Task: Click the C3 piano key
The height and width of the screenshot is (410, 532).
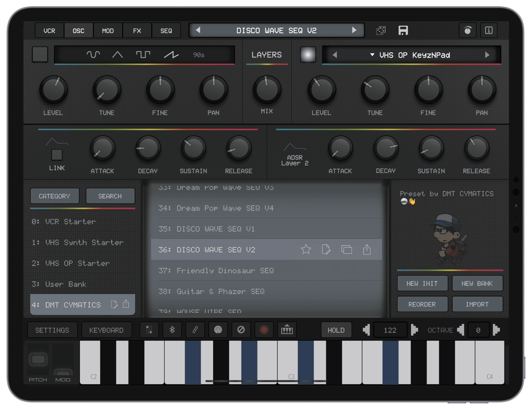Action: 287,362
